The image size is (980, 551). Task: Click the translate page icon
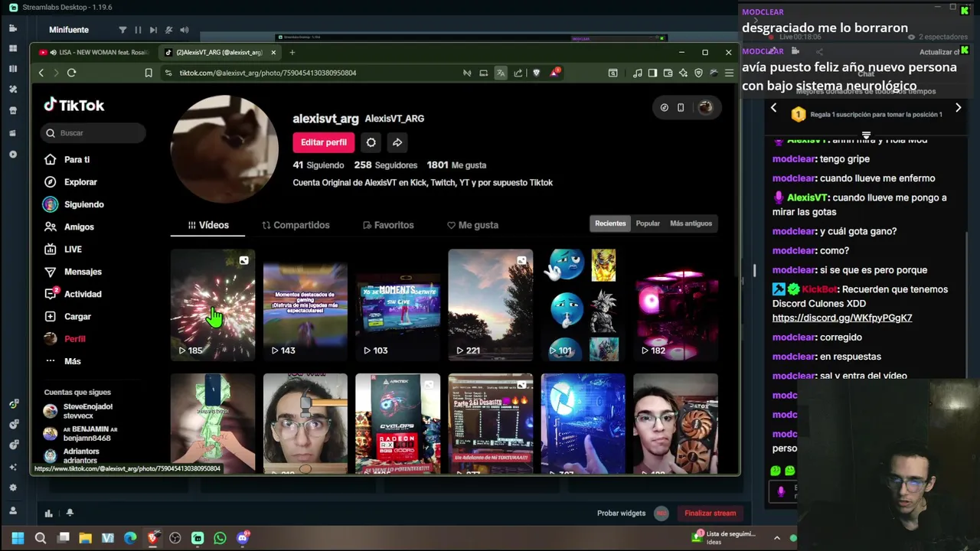pyautogui.click(x=501, y=73)
